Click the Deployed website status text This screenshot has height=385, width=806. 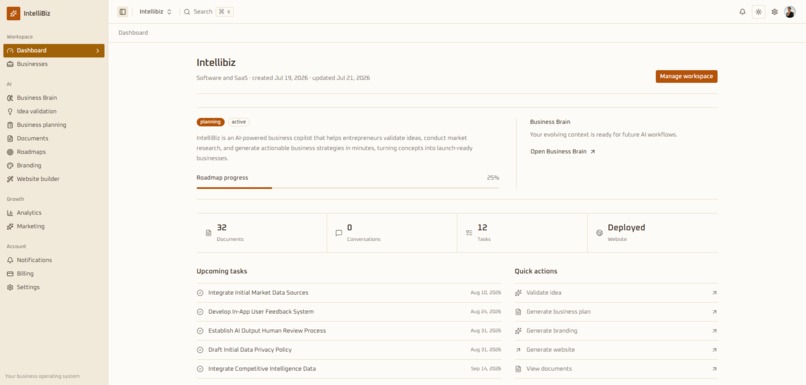coord(626,228)
